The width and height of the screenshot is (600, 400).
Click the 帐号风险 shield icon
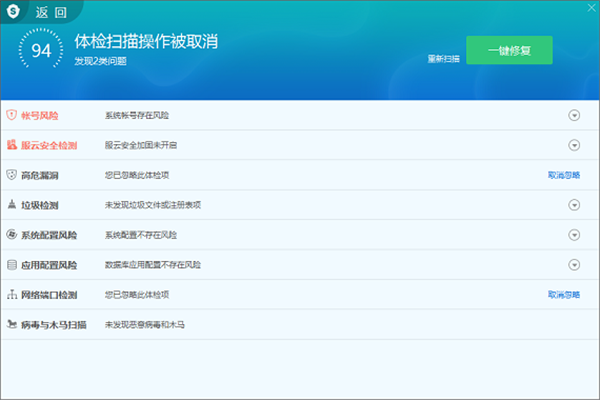click(x=12, y=115)
